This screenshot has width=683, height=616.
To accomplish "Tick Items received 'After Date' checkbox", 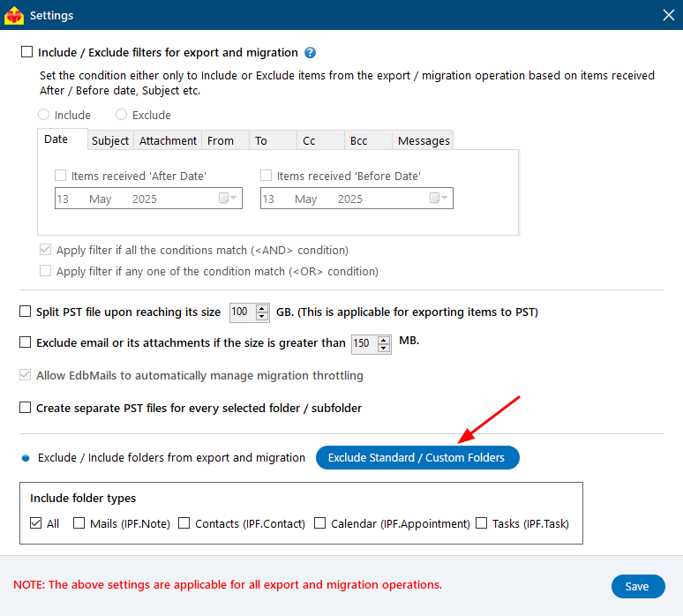I will point(60,176).
